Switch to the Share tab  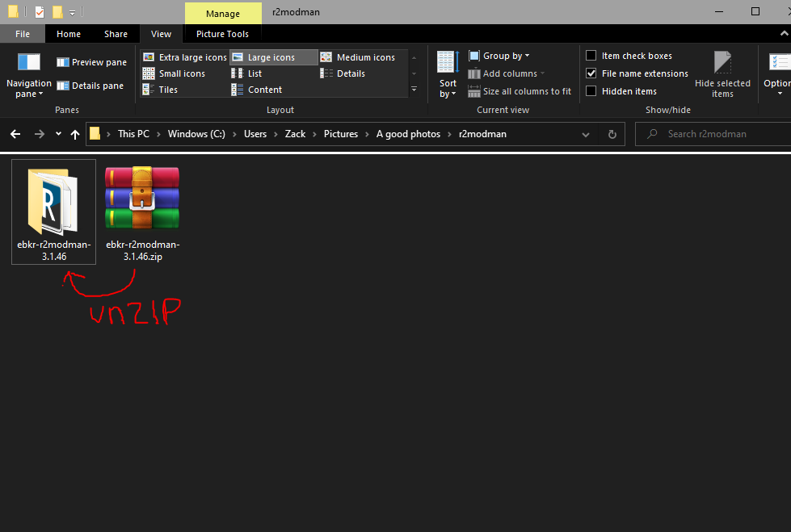(x=116, y=34)
